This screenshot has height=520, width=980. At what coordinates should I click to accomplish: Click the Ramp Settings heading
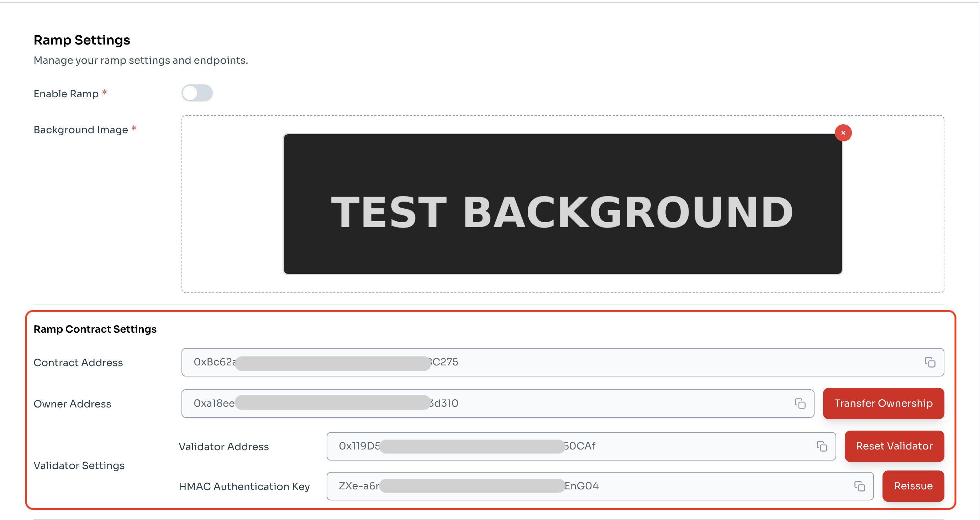(82, 40)
